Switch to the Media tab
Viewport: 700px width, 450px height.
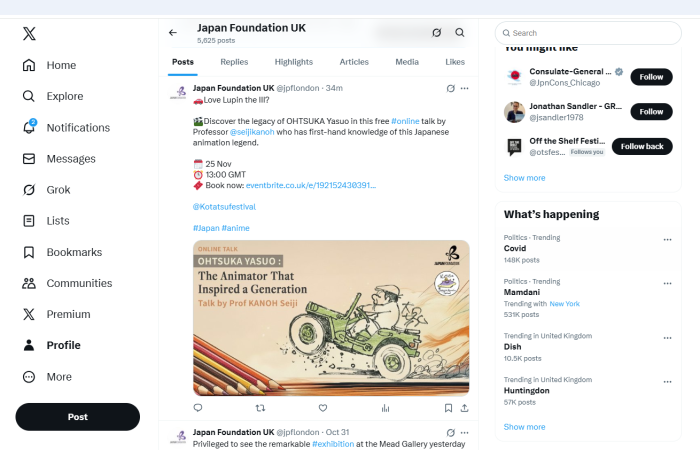[407, 62]
